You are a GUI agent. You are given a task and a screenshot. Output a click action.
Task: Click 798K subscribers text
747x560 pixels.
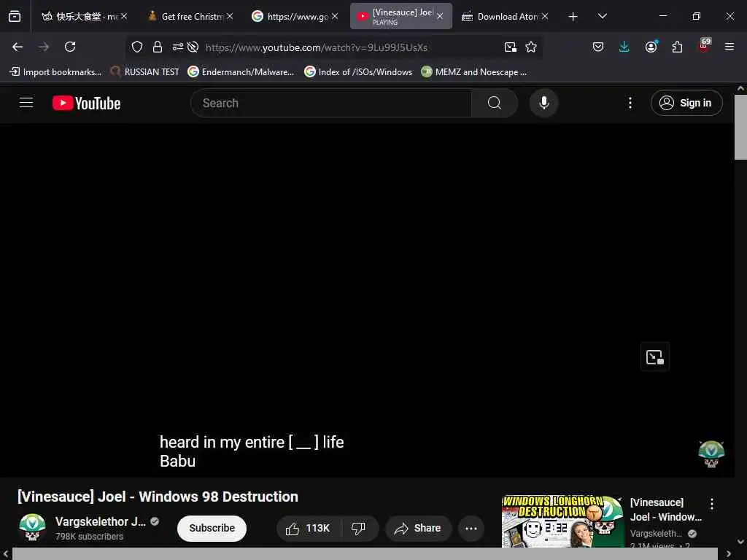click(x=89, y=536)
